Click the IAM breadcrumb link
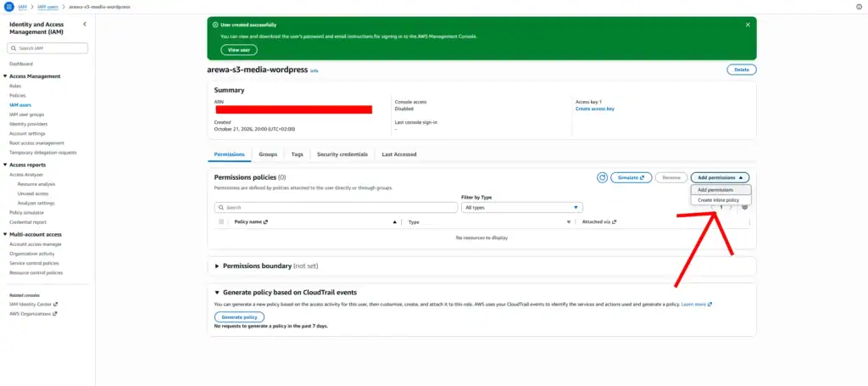The height and width of the screenshot is (386, 868). point(22,7)
